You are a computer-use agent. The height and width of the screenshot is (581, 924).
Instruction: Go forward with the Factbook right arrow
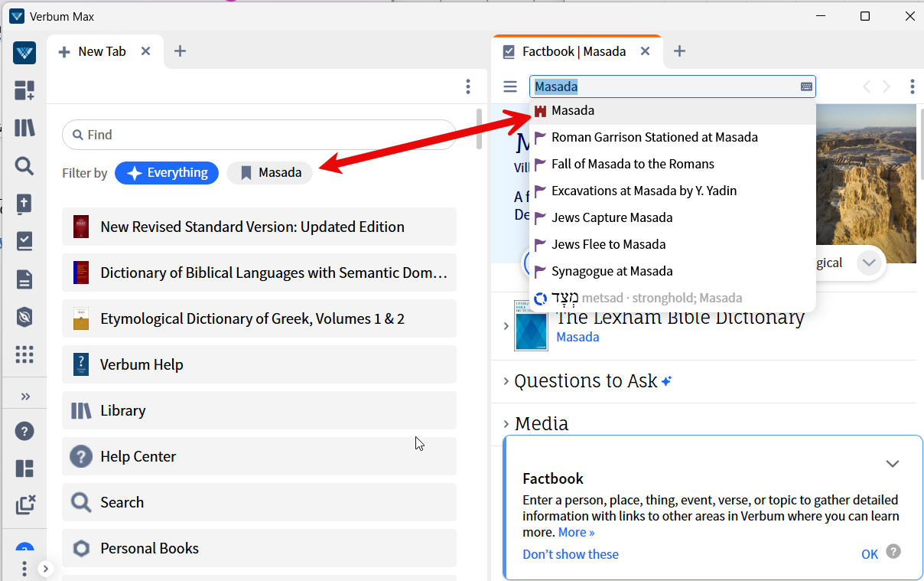point(887,86)
